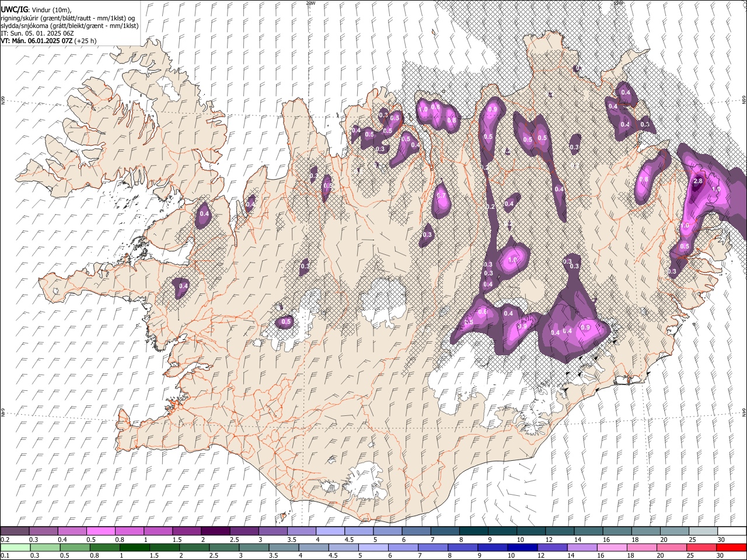Click the 0.7 value on the northern pink blob
Screen dimensions: 747x560
(441, 195)
